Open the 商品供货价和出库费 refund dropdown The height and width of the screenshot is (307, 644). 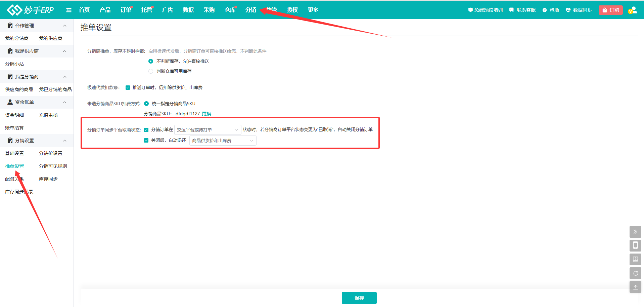click(x=223, y=141)
